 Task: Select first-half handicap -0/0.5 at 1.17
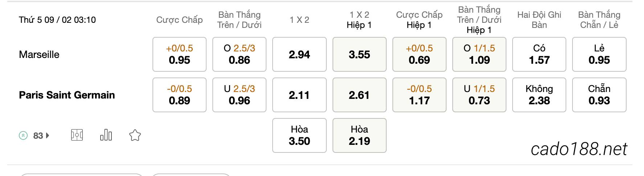419,95
